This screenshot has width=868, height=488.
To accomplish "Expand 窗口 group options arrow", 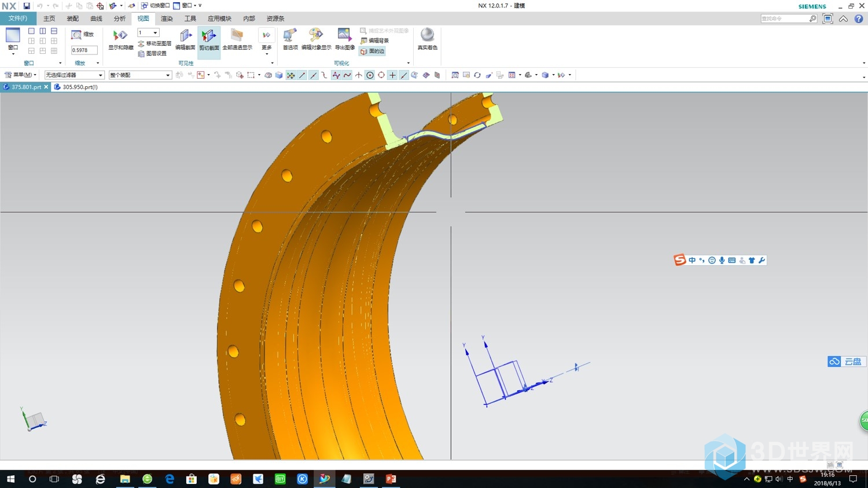I will [60, 63].
